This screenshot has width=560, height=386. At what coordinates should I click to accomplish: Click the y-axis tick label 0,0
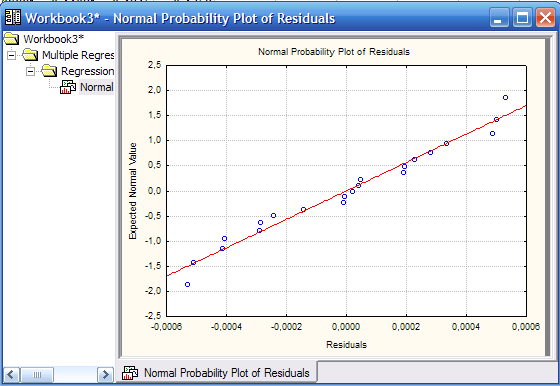pos(154,191)
